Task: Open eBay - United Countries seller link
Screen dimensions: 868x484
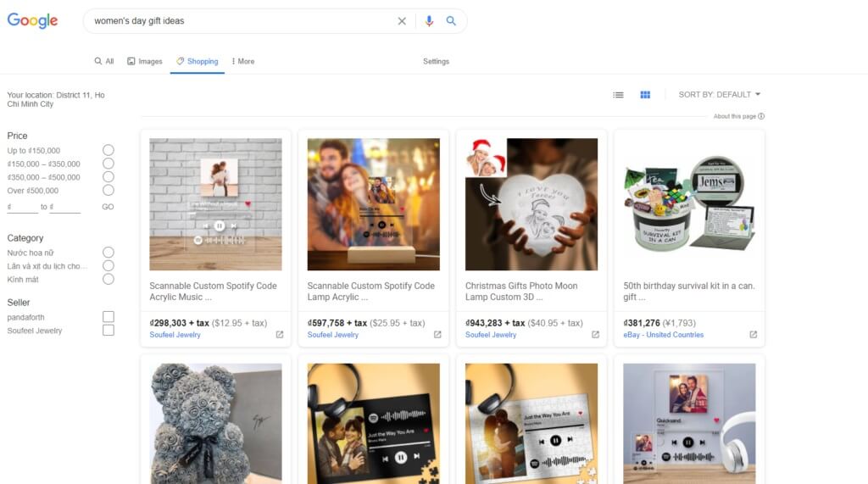Action: click(663, 335)
